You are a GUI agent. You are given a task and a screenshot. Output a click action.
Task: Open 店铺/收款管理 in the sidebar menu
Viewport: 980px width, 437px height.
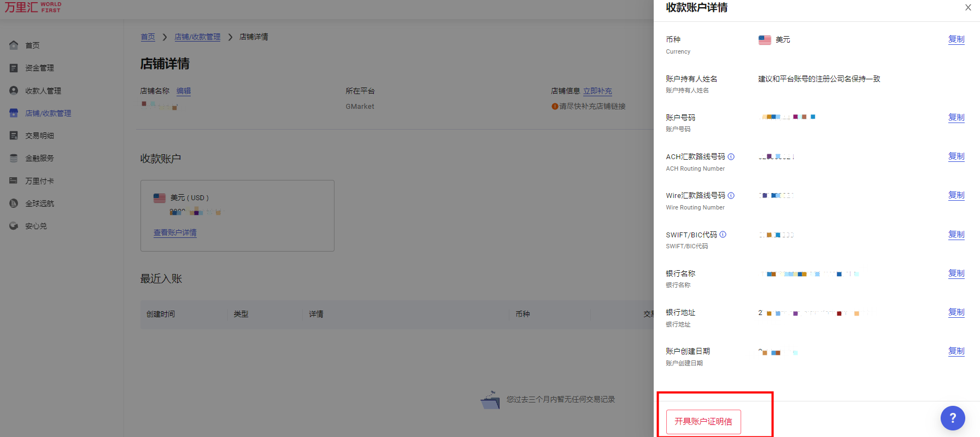[48, 113]
